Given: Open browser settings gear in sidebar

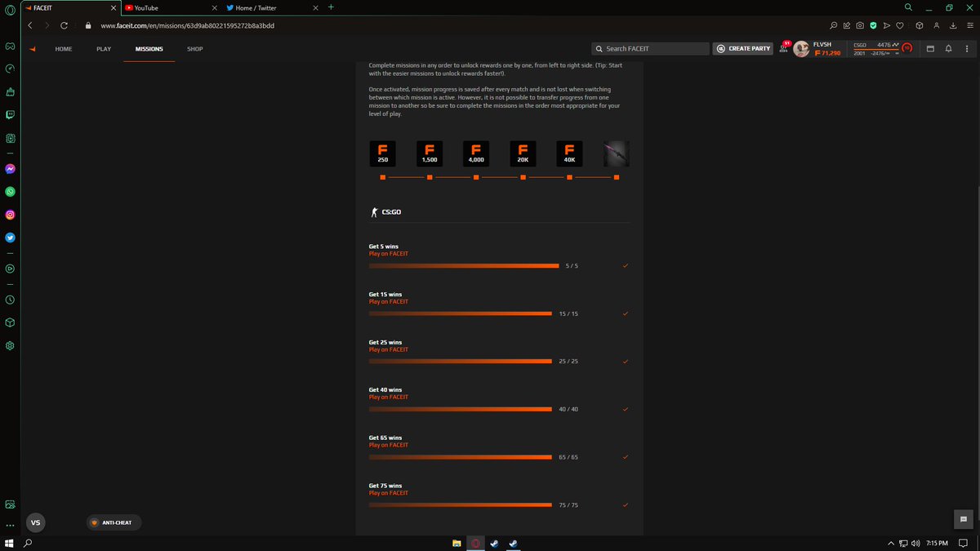Looking at the screenshot, I should pyautogui.click(x=10, y=345).
